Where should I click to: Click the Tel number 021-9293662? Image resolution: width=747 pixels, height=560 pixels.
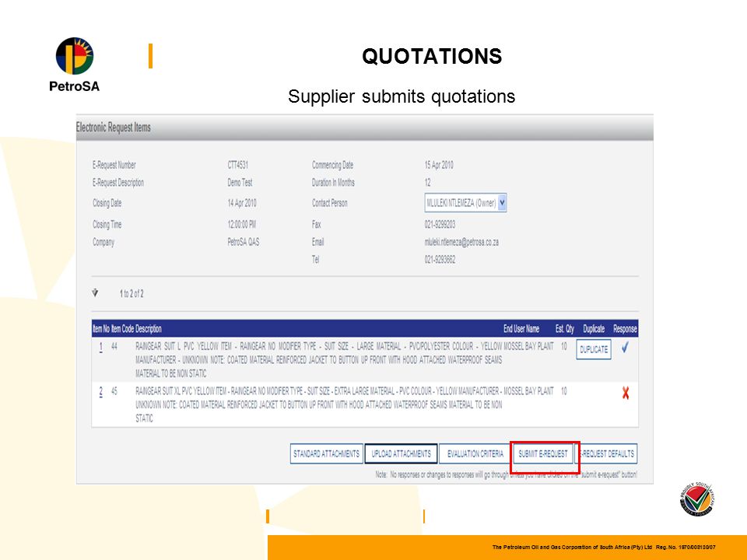tap(440, 260)
